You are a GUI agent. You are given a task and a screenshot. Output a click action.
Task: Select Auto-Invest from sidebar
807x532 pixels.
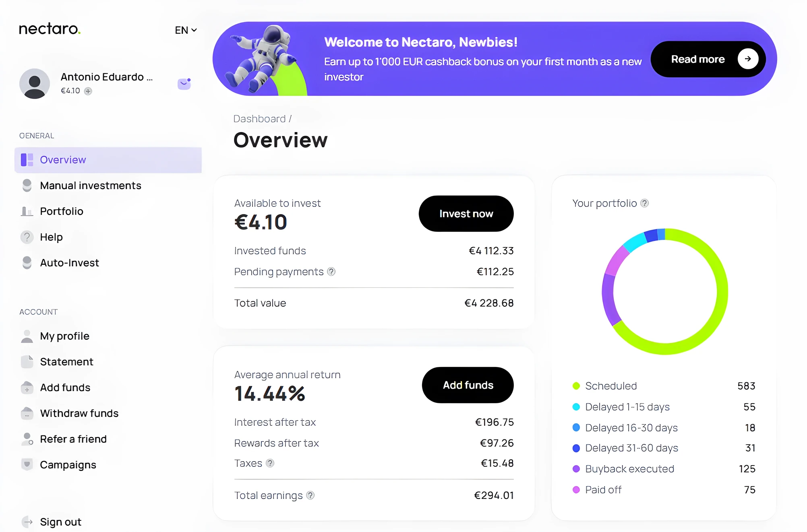(x=69, y=263)
